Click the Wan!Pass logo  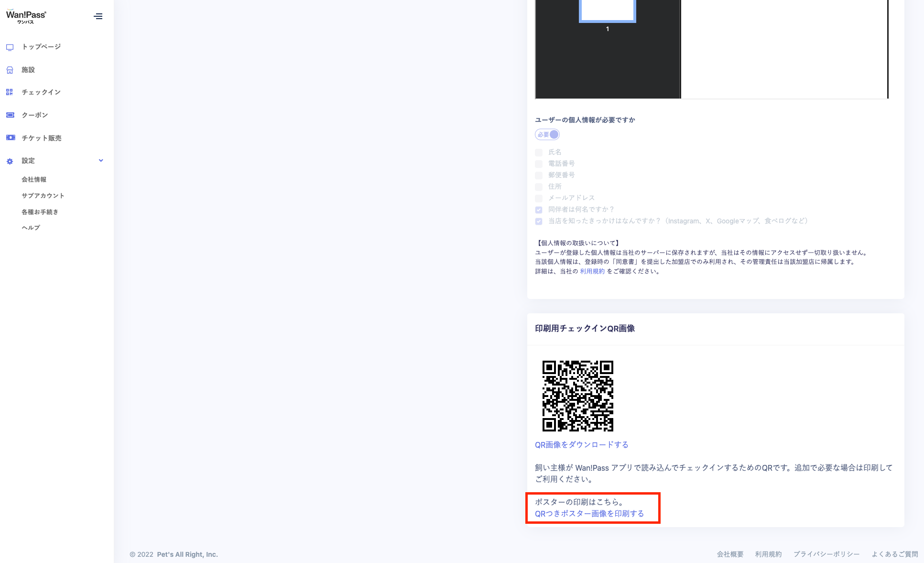coord(26,16)
